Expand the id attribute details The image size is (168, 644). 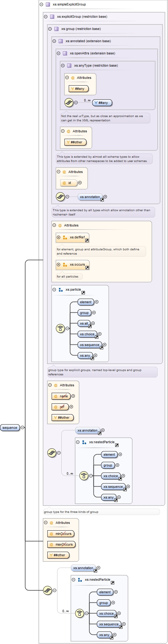[x=80, y=182]
